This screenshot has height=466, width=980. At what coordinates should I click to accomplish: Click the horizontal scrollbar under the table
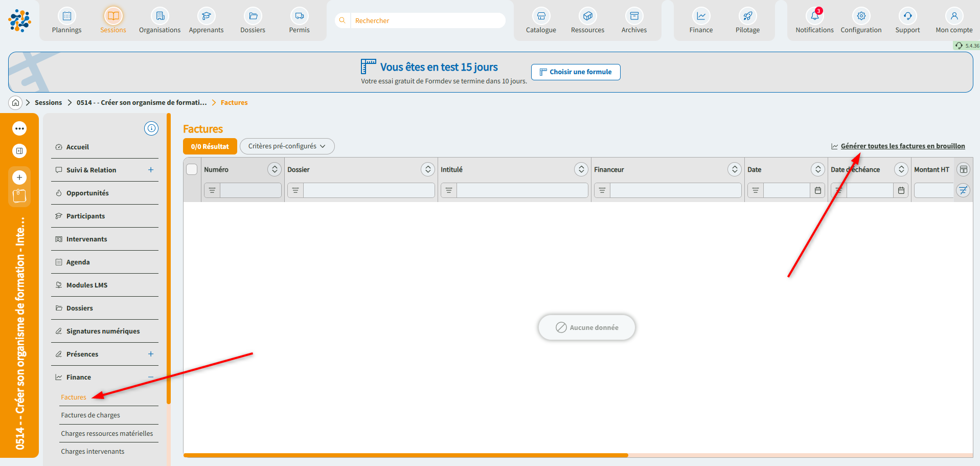coord(405,455)
